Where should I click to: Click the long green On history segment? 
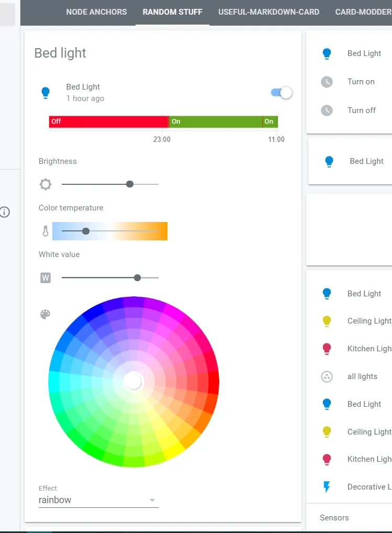(216, 121)
